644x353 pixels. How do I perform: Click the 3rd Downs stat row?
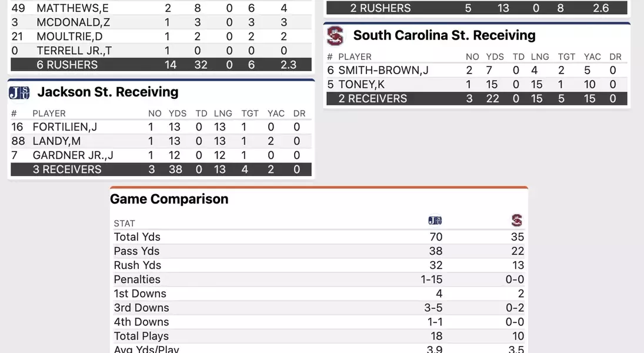(319, 308)
